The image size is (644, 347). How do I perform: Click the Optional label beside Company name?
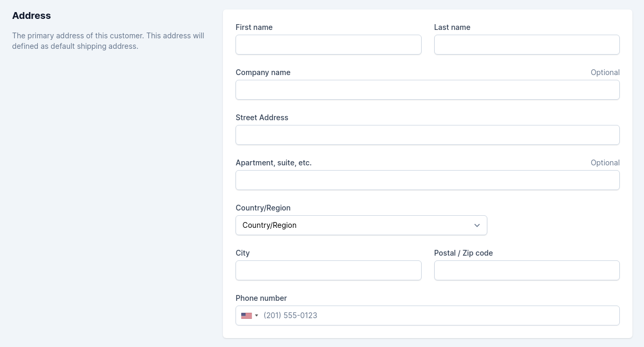[x=605, y=72]
